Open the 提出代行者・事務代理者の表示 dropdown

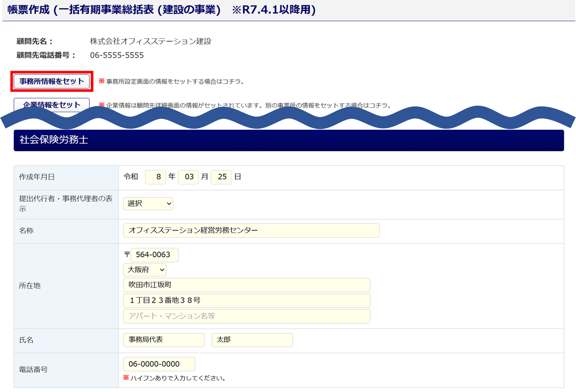click(148, 204)
